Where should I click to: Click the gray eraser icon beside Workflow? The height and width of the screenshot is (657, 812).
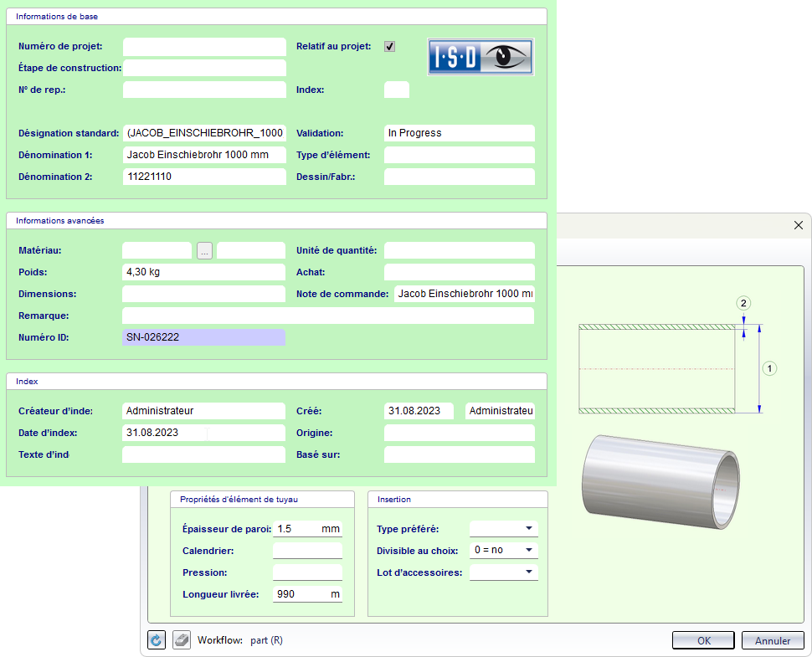pyautogui.click(x=182, y=640)
